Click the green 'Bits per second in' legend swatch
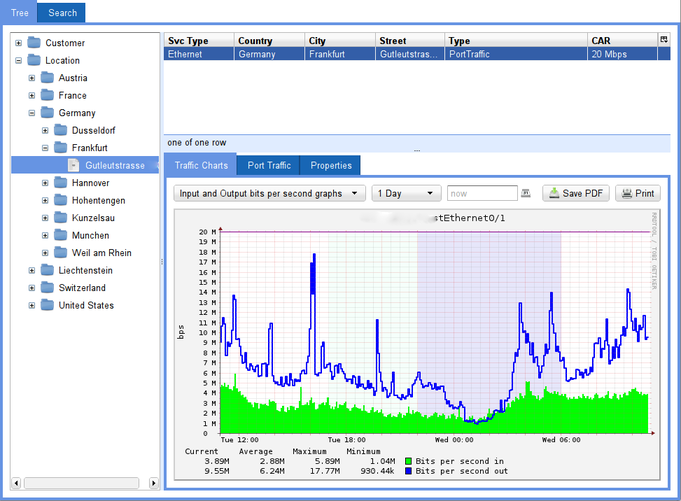This screenshot has height=501, width=681. point(408,460)
